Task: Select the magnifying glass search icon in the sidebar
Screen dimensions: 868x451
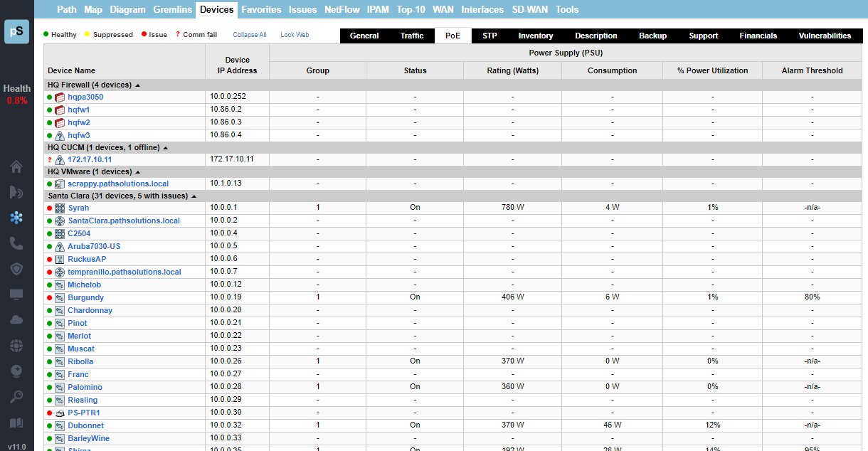Action: [x=16, y=396]
